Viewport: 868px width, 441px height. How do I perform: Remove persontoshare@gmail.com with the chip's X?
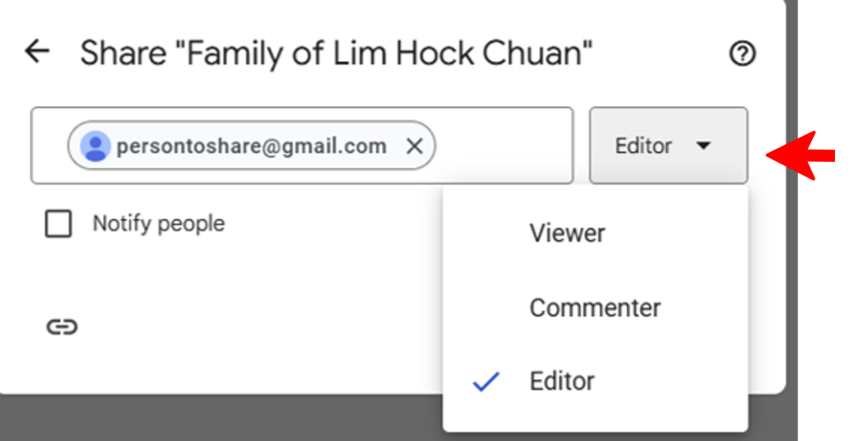click(x=414, y=147)
